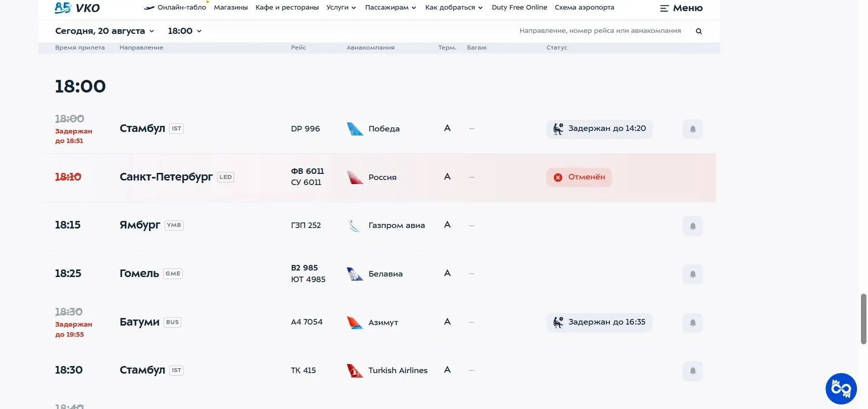Screen dimensions: 868x409
Task: Click the GME airport code tag
Action: [x=173, y=274]
